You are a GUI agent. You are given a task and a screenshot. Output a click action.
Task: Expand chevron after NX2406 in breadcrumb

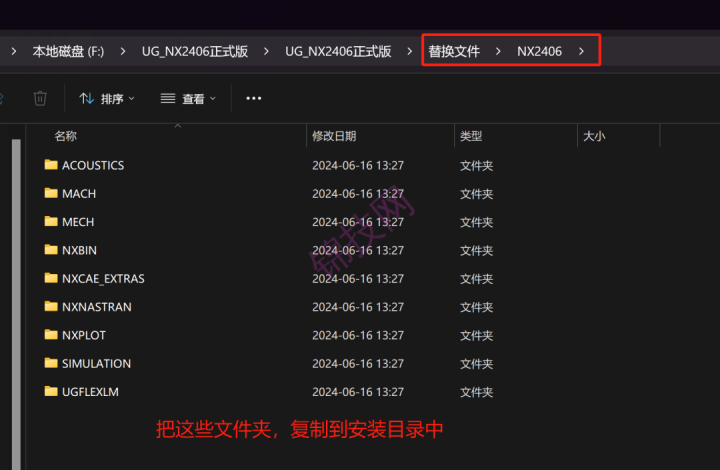click(x=581, y=51)
